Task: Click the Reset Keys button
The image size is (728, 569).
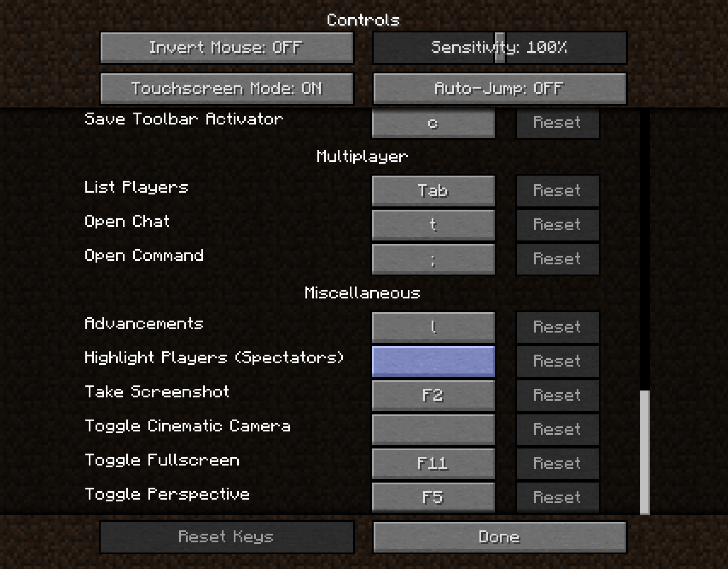Action: click(227, 537)
